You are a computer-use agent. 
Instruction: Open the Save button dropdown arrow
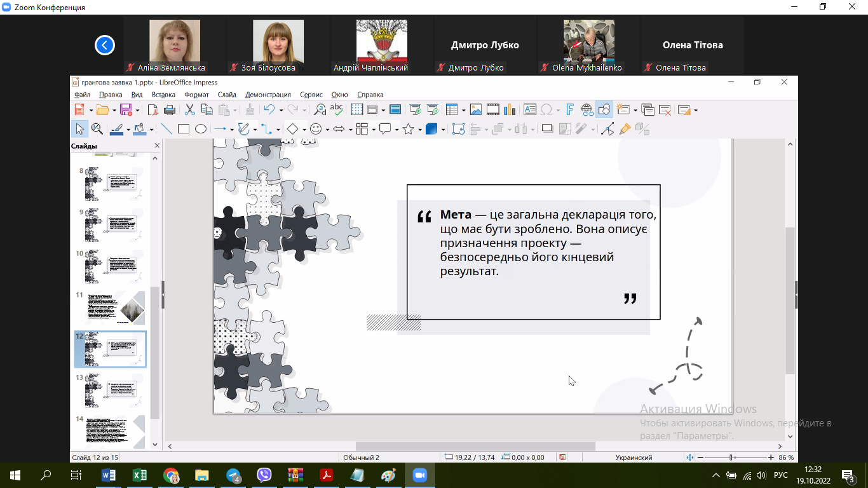137,110
